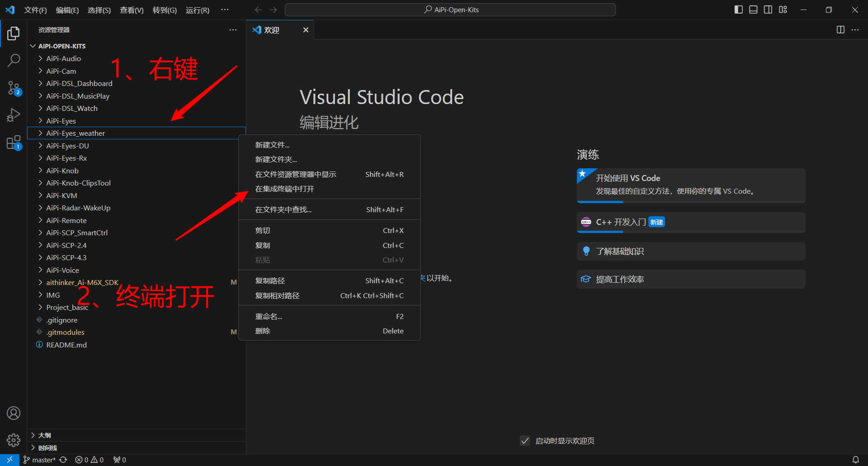Click the VS Code logo in title bar

click(10, 10)
